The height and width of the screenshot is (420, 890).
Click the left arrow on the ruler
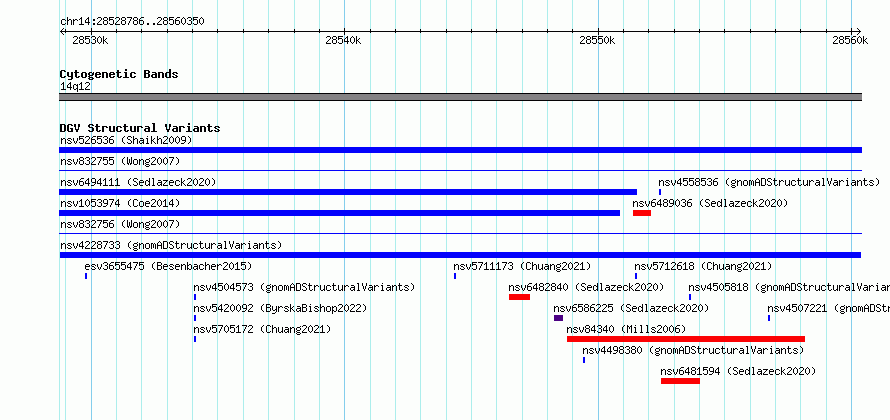coord(62,31)
